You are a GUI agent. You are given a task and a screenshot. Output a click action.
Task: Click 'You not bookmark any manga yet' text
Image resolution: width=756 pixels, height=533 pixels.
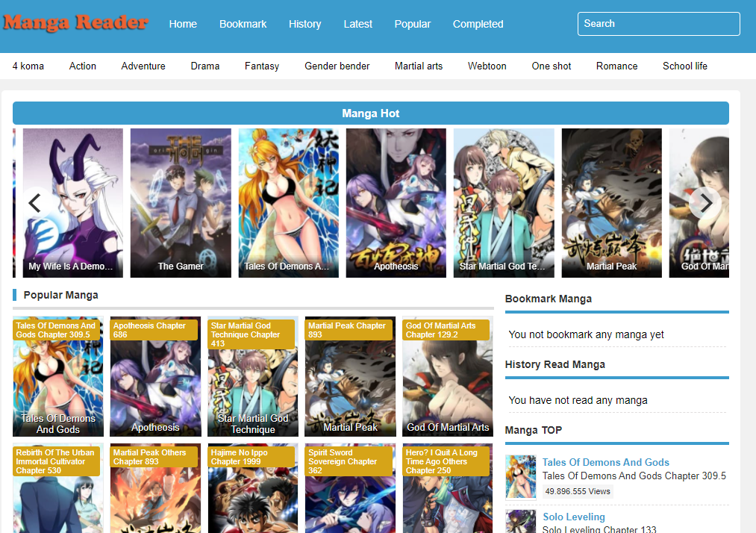tap(586, 334)
